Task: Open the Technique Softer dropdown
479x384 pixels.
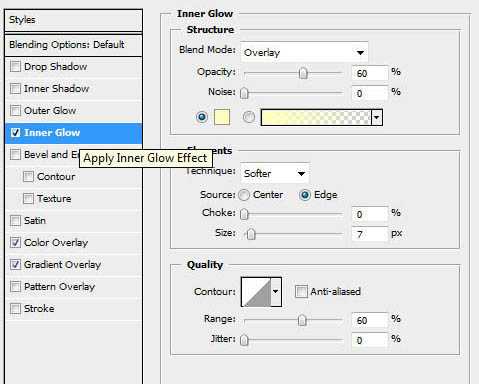Action: pyautogui.click(x=275, y=173)
